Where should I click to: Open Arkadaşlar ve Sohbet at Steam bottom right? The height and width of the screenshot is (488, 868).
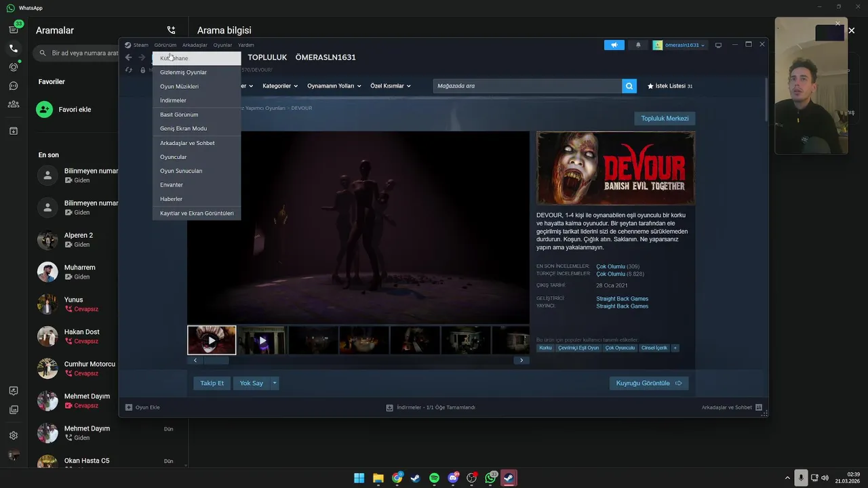(x=732, y=407)
